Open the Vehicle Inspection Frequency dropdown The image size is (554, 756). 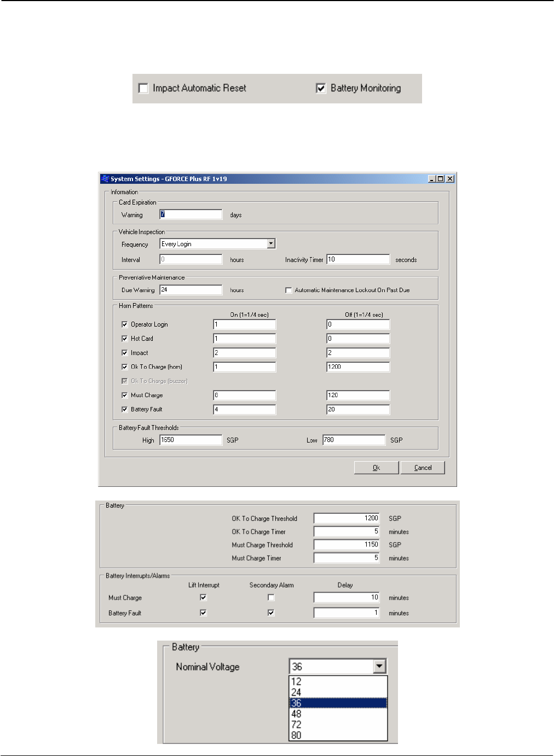pos(271,244)
